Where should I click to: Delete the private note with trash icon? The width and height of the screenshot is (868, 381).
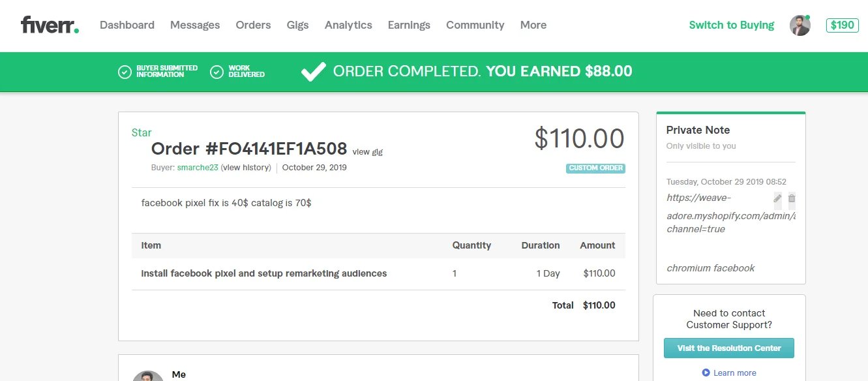point(792,198)
